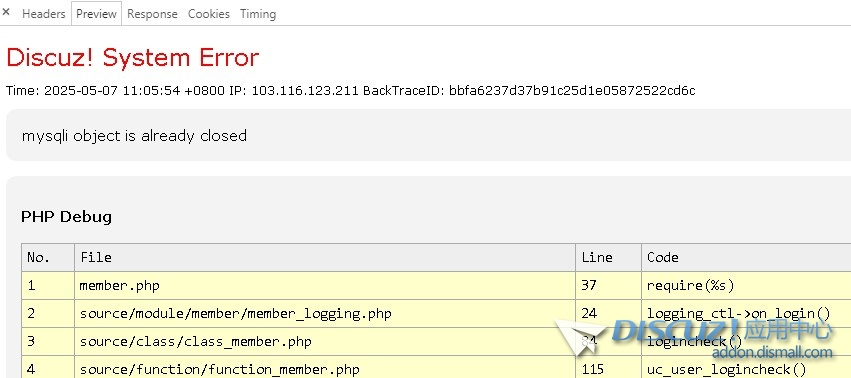Click the Code column header
Viewport: 851px width, 378px height.
coord(746,257)
